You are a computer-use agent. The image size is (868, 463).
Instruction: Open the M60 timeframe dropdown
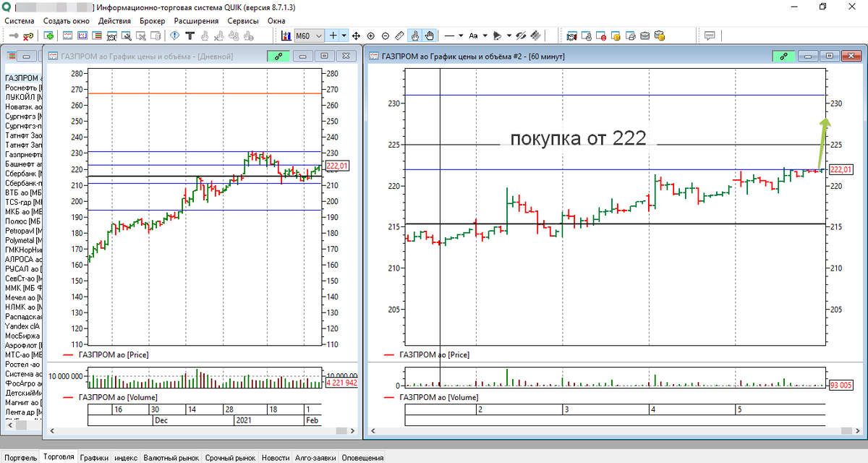(x=310, y=35)
